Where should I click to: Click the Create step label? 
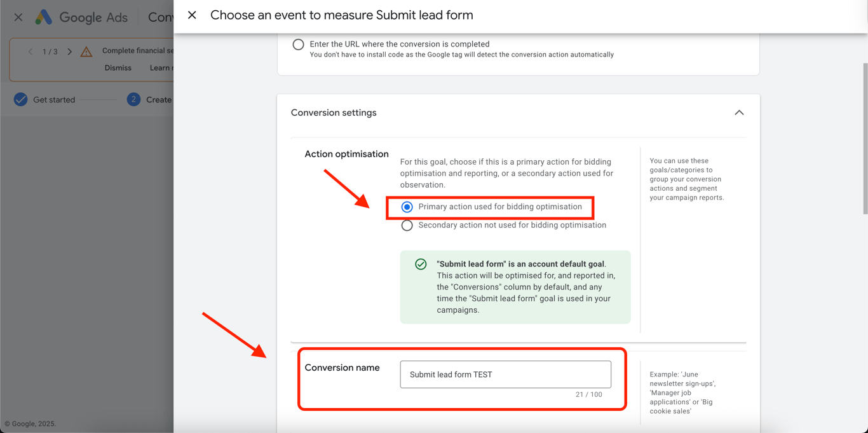click(159, 100)
